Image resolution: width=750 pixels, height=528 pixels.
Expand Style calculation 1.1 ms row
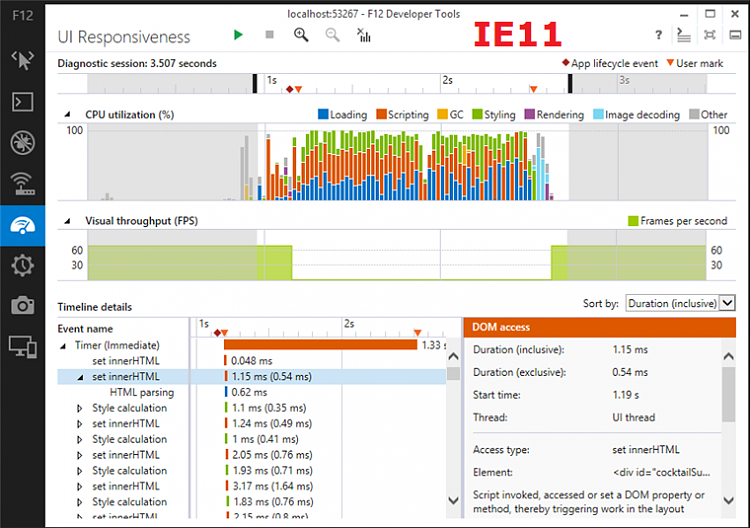point(79,408)
